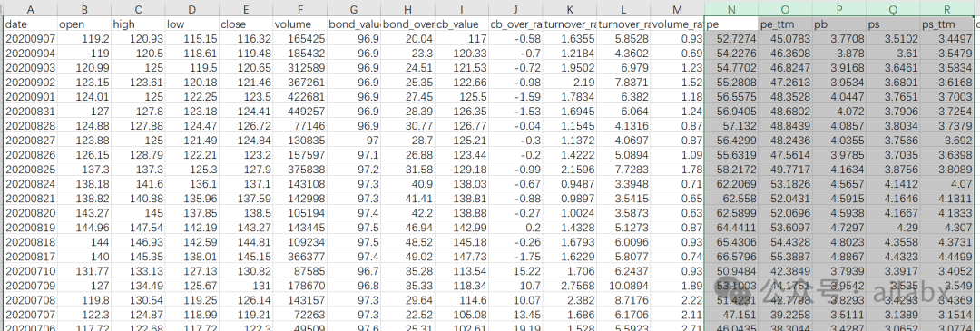This screenshot has width=980, height=331.
Task: Select column I header
Action: pyautogui.click(x=461, y=9)
